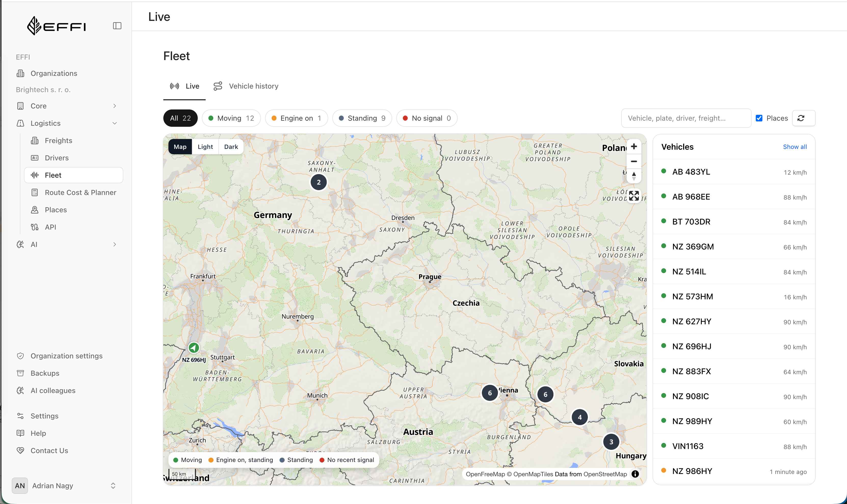Filter vehicles by Moving status

click(231, 118)
